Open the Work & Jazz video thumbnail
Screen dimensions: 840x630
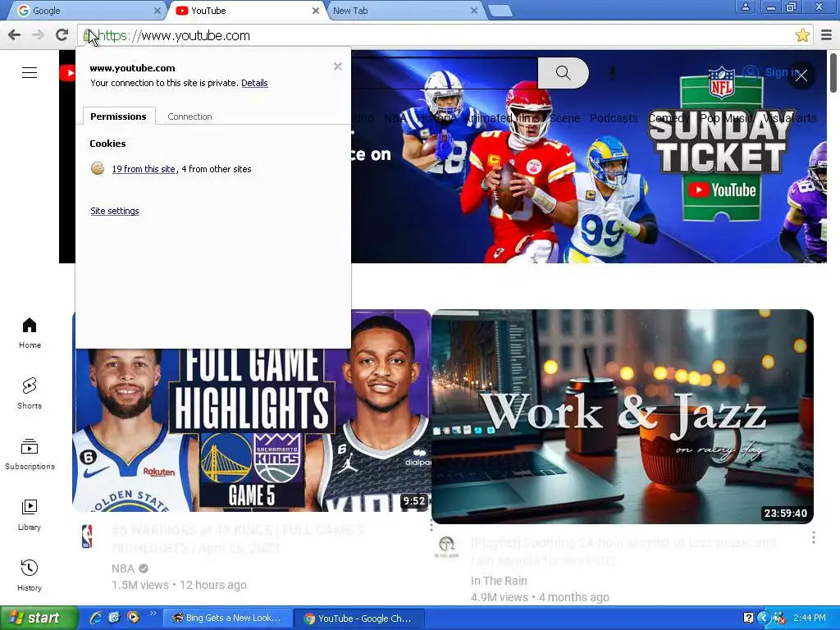coord(623,416)
